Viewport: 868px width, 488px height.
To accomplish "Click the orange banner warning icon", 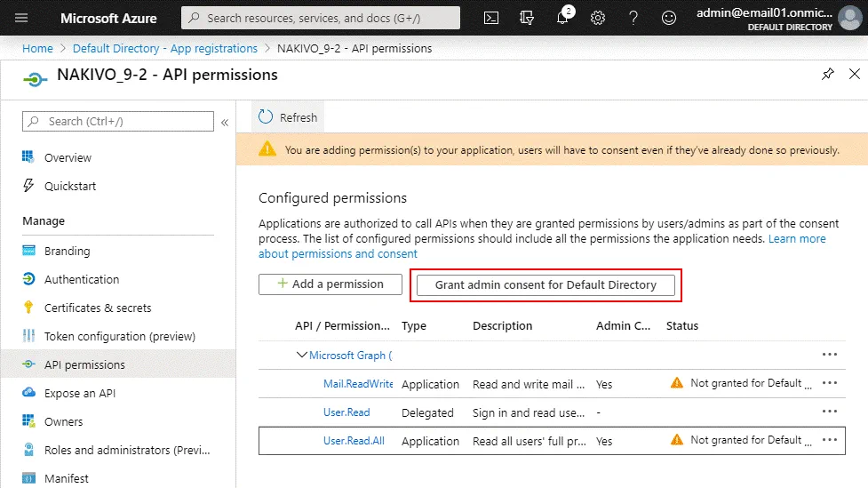I will point(267,149).
